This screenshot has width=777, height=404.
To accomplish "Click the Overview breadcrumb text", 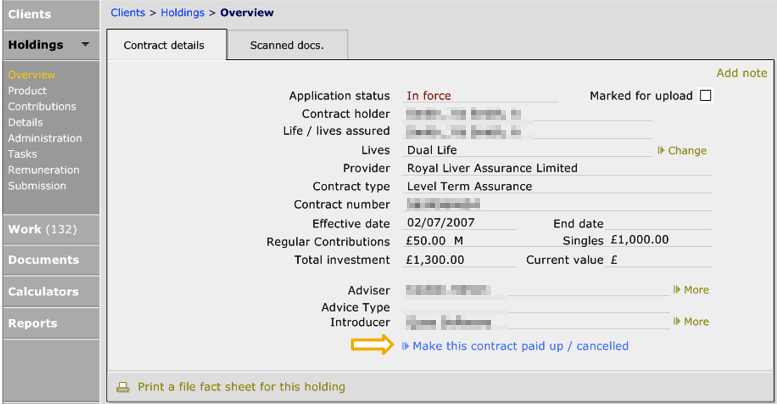I will (247, 13).
